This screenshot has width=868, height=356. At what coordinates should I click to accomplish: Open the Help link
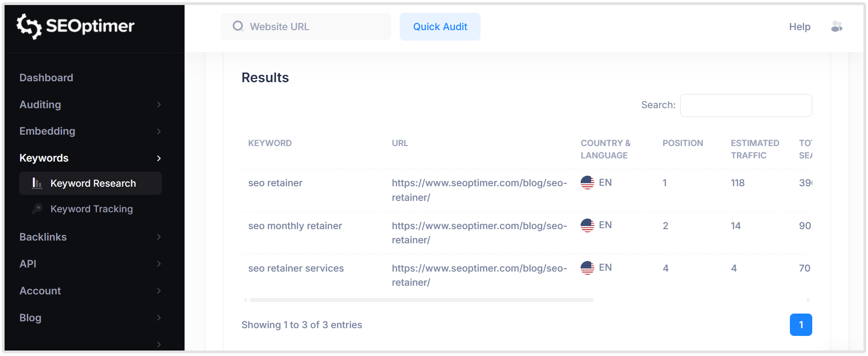coord(799,27)
